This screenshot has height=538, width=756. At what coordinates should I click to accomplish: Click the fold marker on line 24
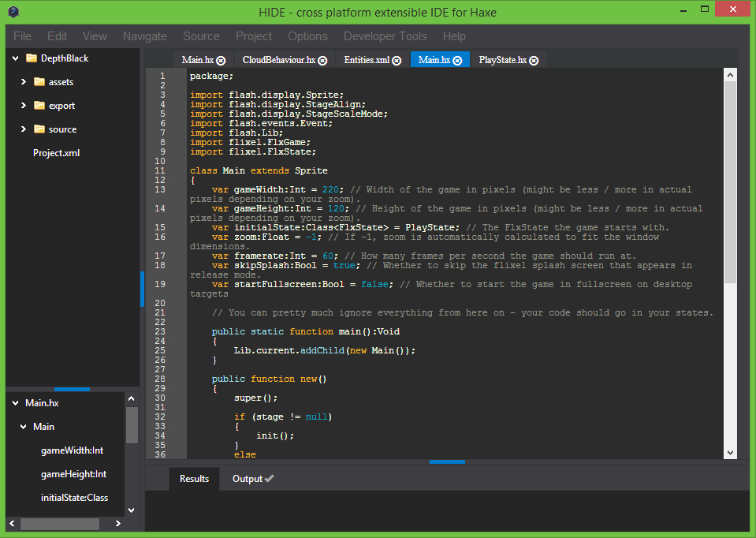click(171, 341)
